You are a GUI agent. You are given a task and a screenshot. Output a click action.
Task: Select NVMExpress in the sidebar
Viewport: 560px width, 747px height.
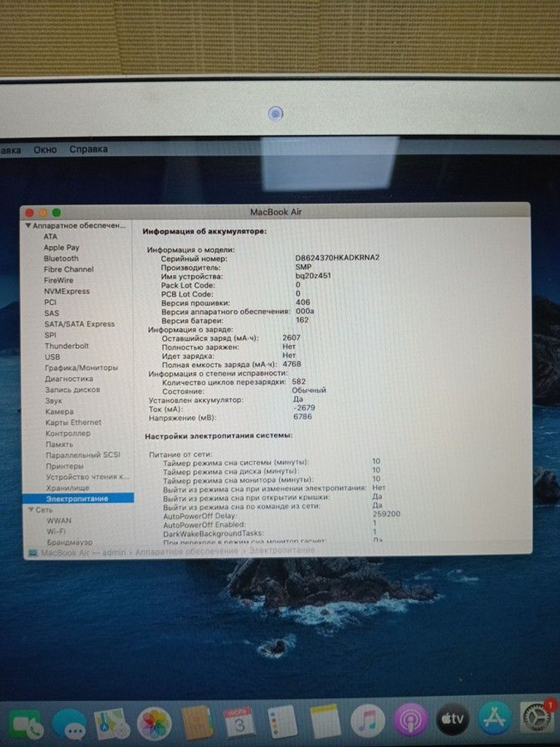[x=66, y=291]
